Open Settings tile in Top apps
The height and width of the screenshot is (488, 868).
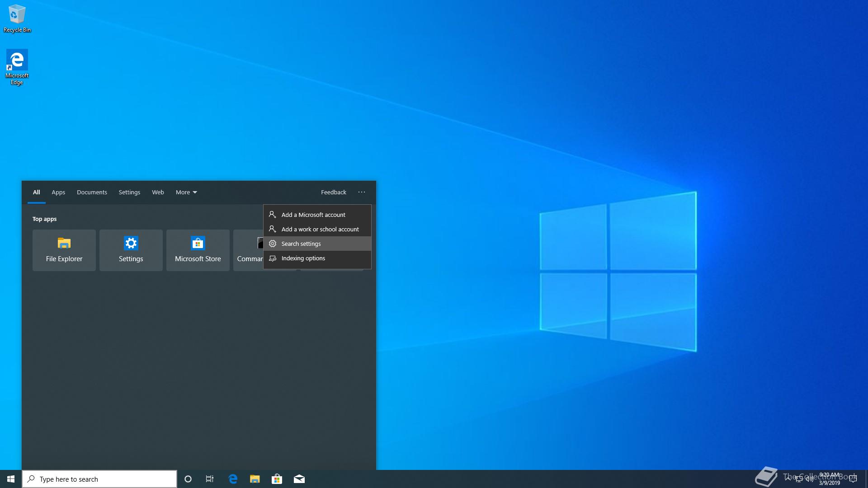point(131,250)
